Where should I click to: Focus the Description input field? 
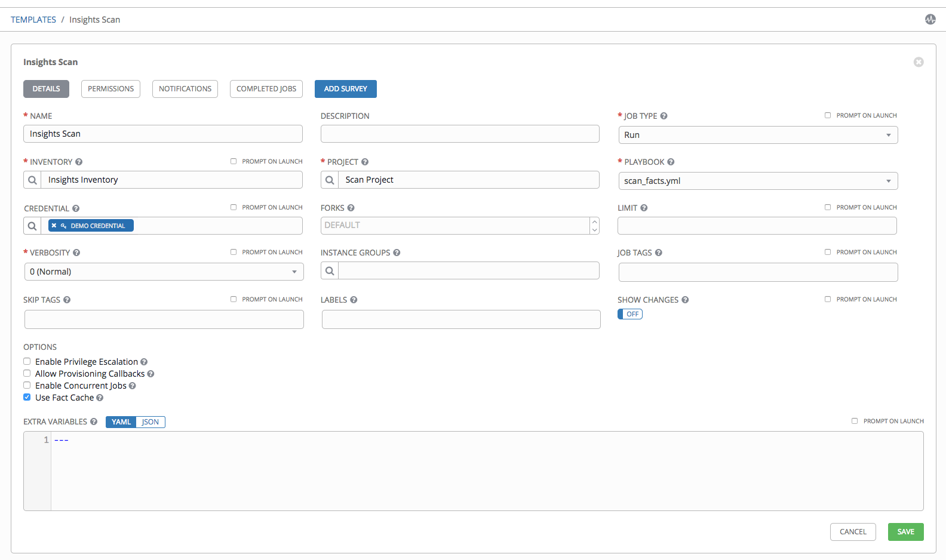[460, 134]
